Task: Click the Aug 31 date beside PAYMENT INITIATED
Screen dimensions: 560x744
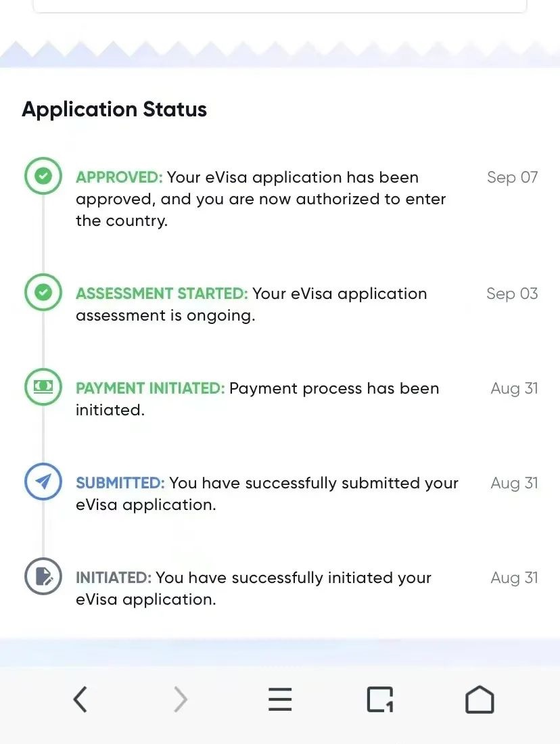Action: tap(515, 389)
